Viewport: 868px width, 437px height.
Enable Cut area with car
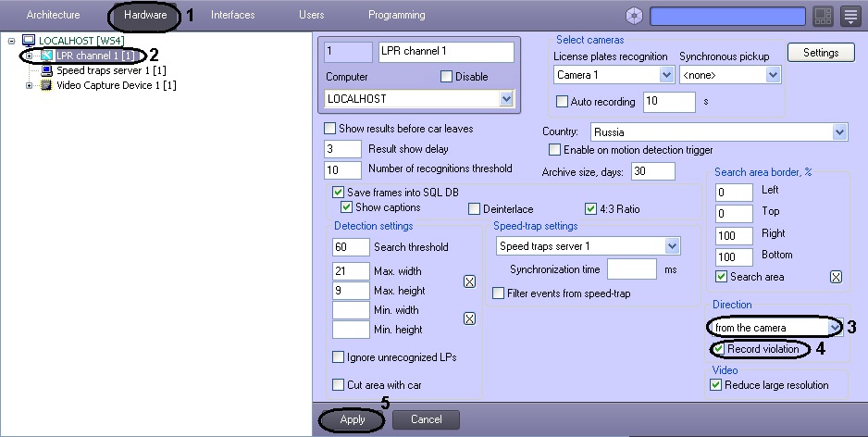(339, 384)
